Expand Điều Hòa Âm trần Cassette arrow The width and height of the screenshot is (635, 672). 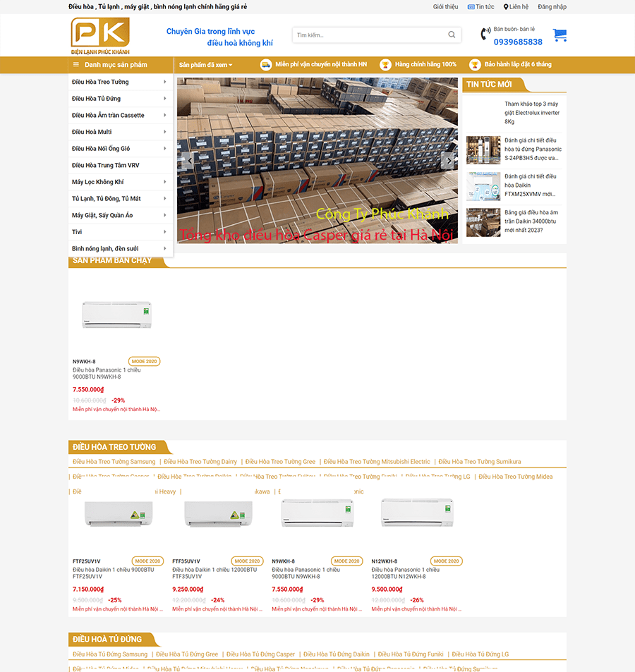pyautogui.click(x=164, y=115)
